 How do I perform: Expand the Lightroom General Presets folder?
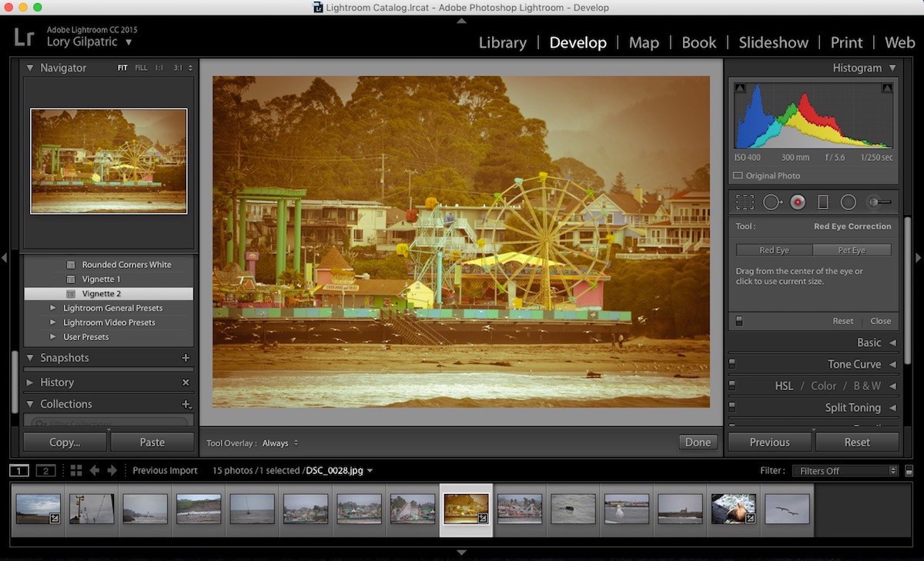53,308
